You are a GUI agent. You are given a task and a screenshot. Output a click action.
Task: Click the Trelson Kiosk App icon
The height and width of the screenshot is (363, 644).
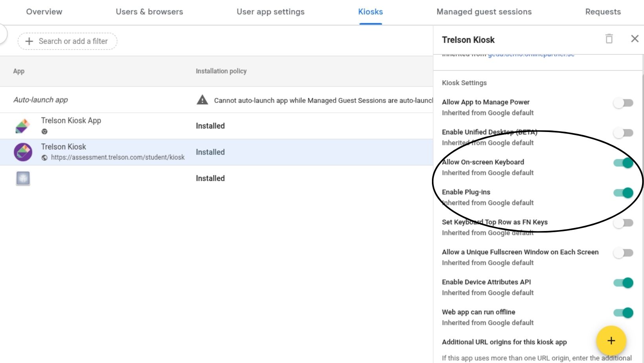[23, 126]
